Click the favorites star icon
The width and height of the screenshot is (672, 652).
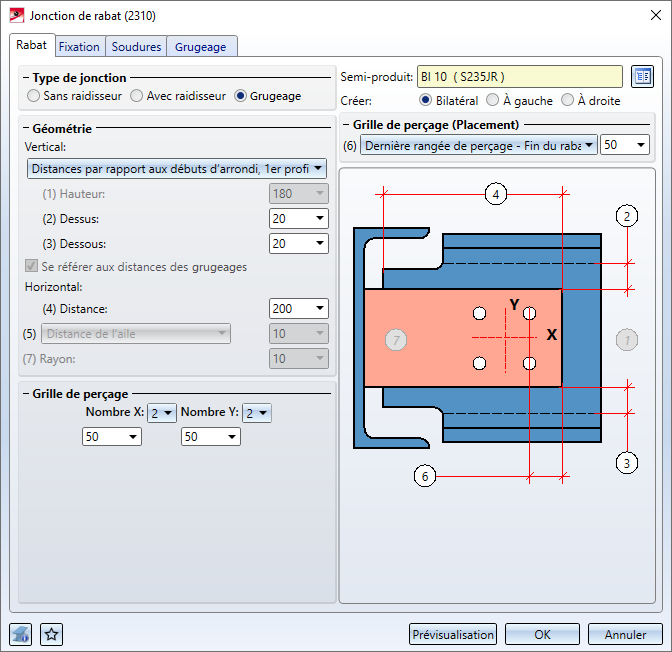point(51,634)
